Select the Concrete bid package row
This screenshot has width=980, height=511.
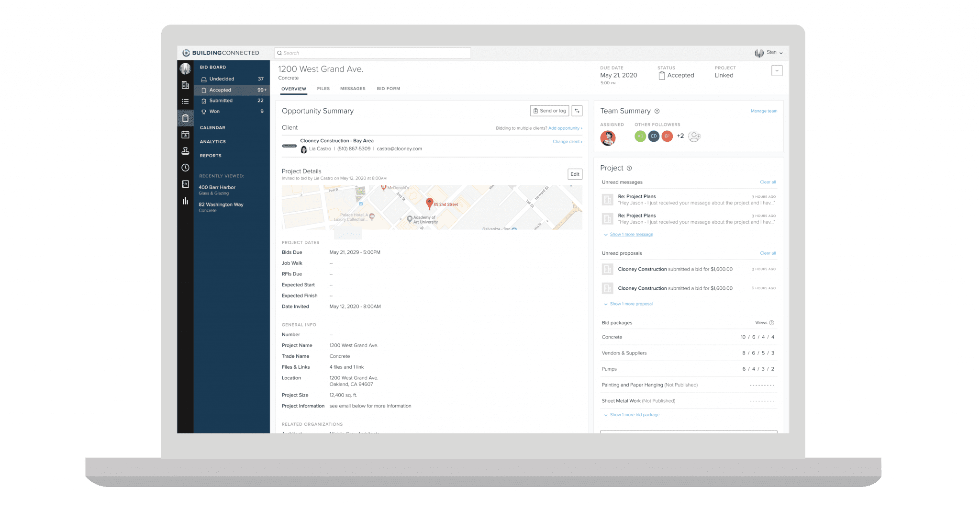click(x=689, y=337)
